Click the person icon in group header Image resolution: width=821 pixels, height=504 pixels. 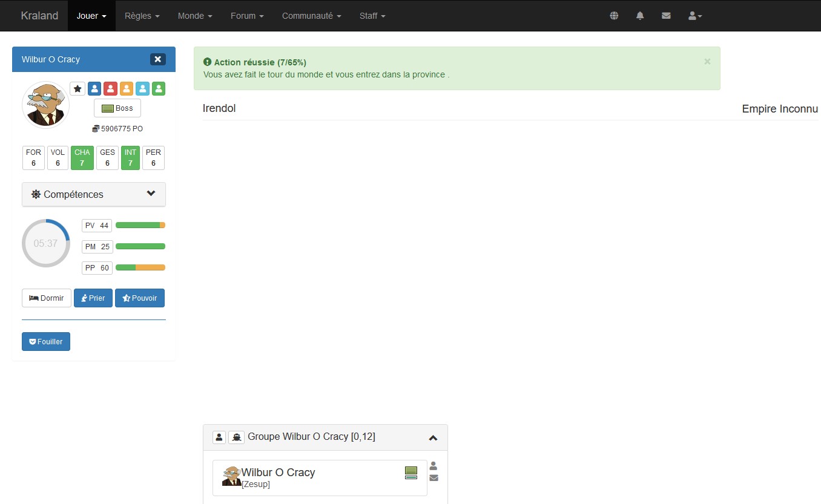(x=219, y=437)
